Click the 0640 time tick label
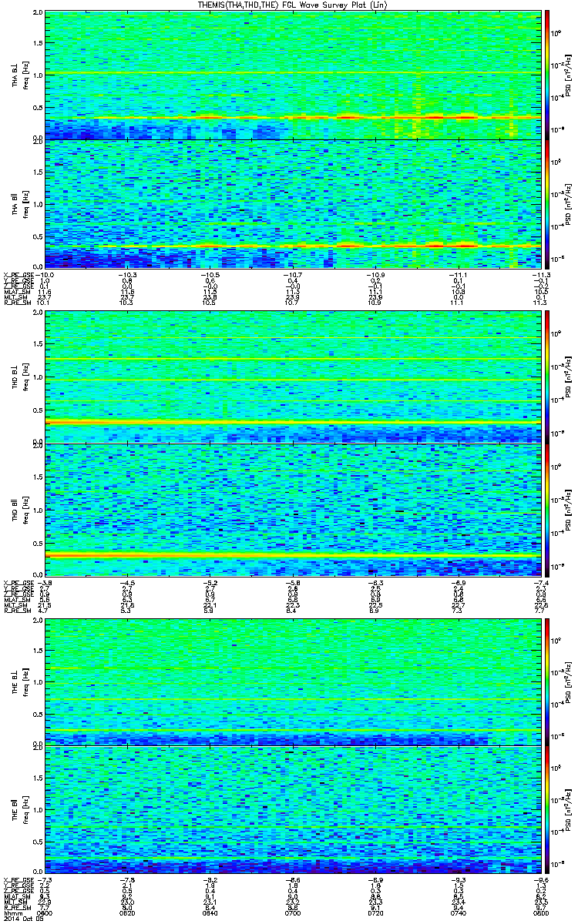The height and width of the screenshot is (924, 578). click(211, 912)
